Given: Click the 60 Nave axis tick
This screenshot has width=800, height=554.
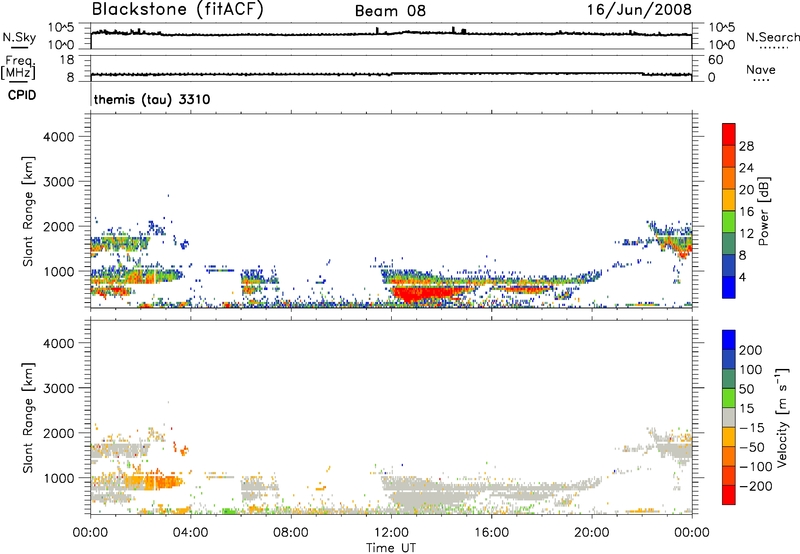Looking at the screenshot, I should (x=715, y=60).
